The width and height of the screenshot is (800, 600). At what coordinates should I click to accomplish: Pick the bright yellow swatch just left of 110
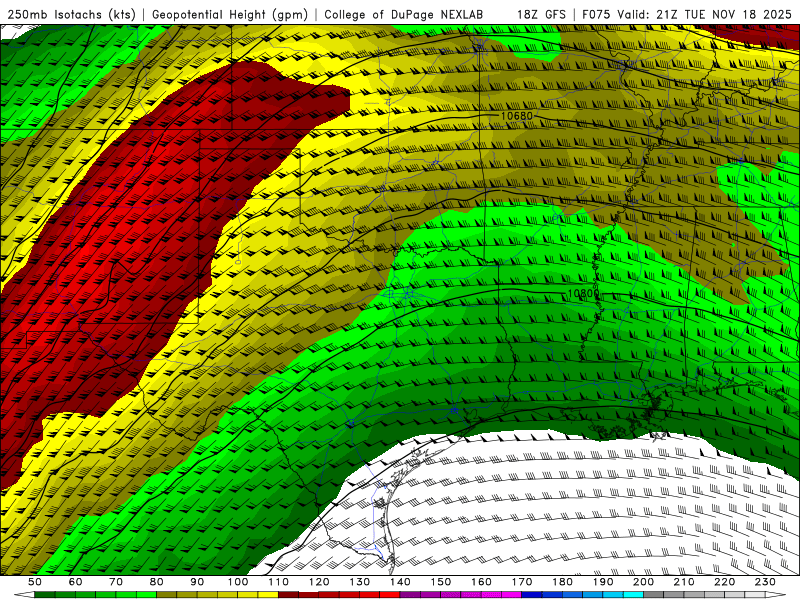pyautogui.click(x=268, y=595)
